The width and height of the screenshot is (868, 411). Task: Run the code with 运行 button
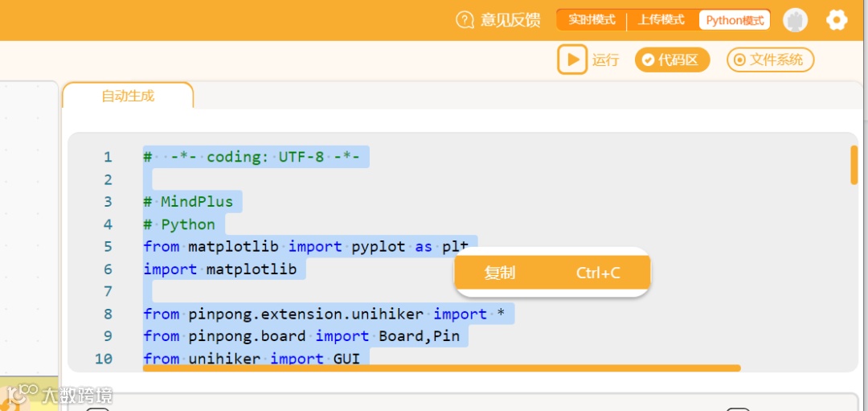point(588,60)
